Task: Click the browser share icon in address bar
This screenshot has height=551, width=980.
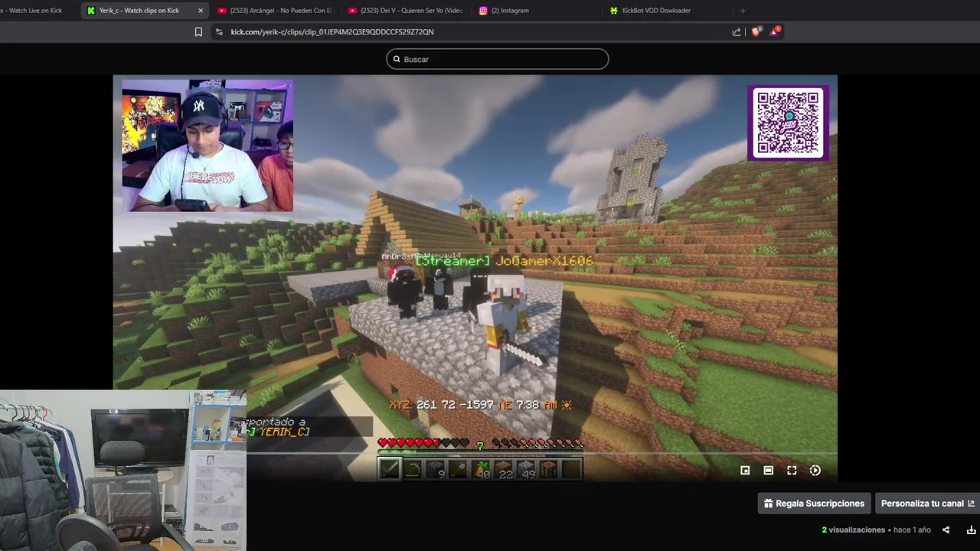Action: [737, 31]
